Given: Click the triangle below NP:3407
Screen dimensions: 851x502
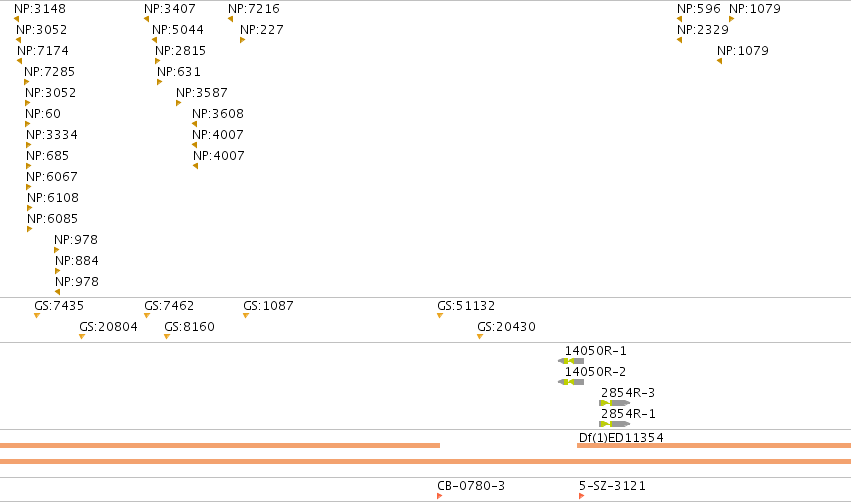Looking at the screenshot, I should (147, 19).
